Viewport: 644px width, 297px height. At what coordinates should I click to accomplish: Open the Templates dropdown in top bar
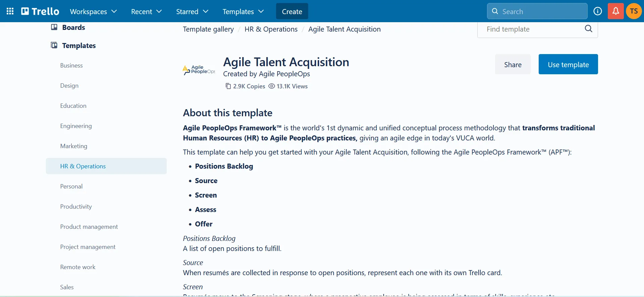pyautogui.click(x=243, y=11)
